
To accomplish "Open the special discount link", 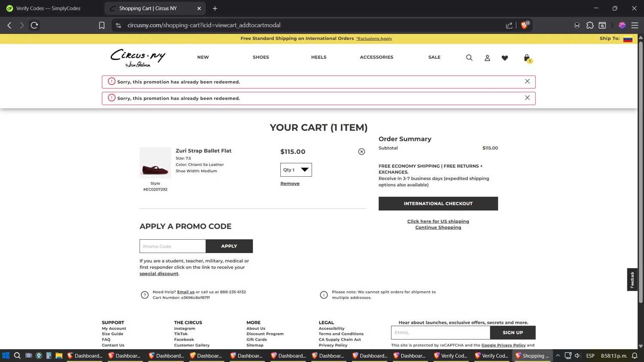I will pyautogui.click(x=159, y=274).
